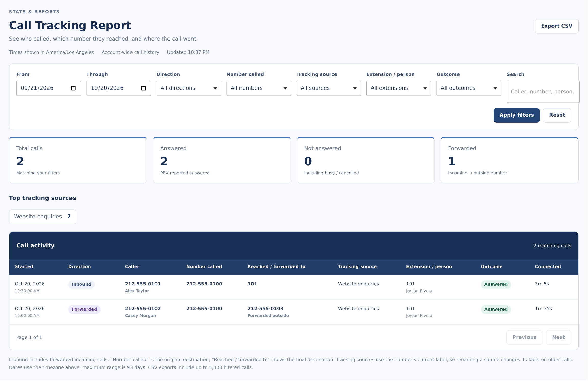This screenshot has height=381, width=588.
Task: Click the Direction column header in table
Action: click(x=79, y=266)
